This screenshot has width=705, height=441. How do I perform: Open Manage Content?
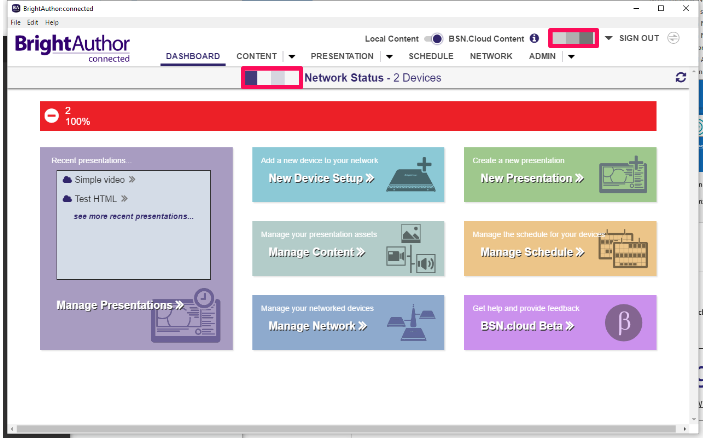(317, 252)
